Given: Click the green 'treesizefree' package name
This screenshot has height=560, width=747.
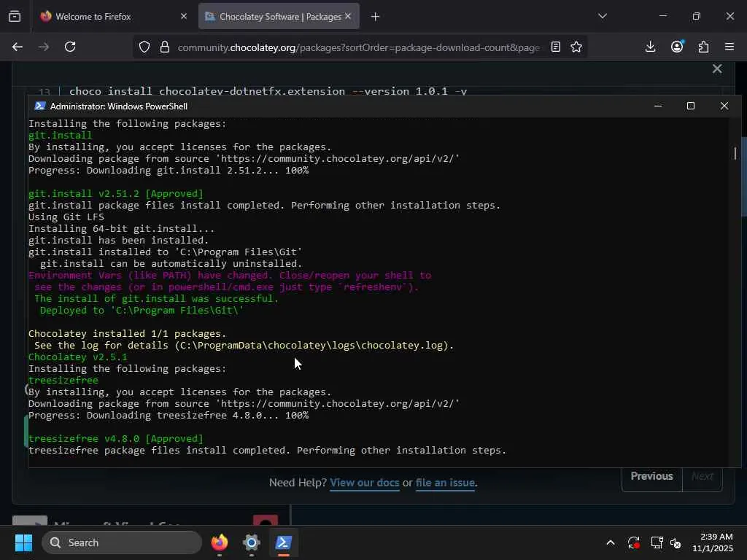Looking at the screenshot, I should 63,381.
